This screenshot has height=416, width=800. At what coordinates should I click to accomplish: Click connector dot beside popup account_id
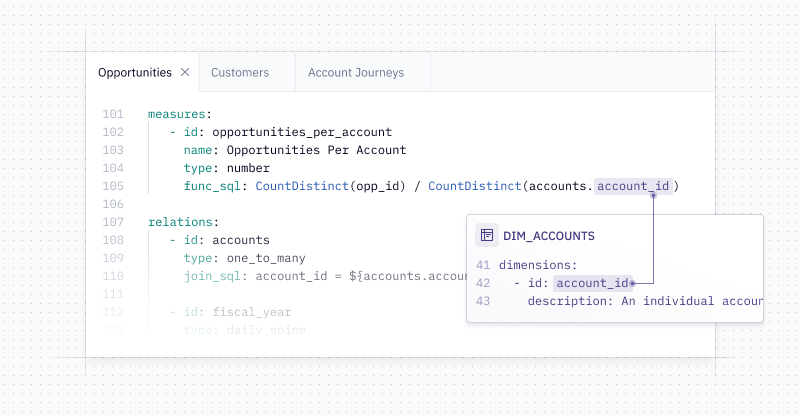(633, 283)
